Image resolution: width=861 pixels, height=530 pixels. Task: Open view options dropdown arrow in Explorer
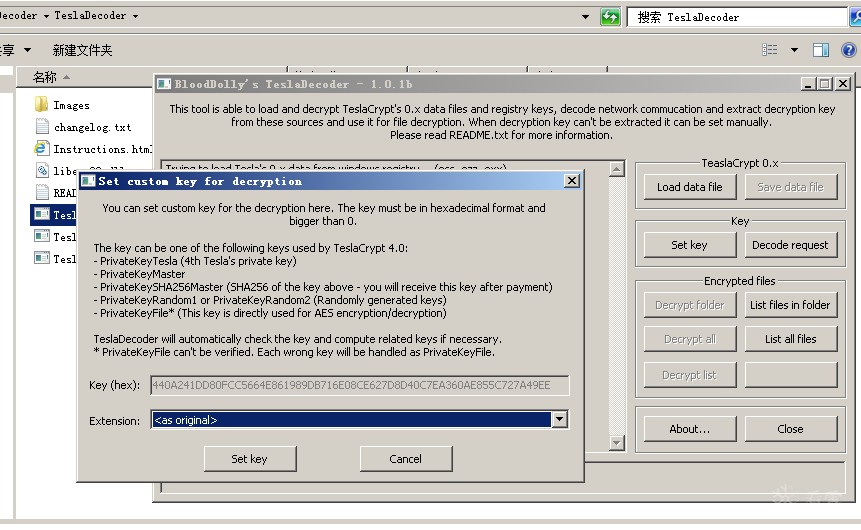[794, 50]
